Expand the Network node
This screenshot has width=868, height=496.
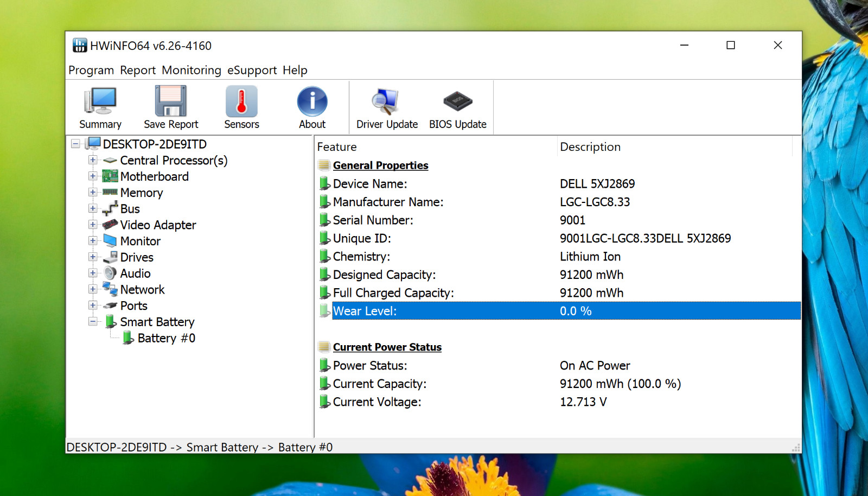93,289
